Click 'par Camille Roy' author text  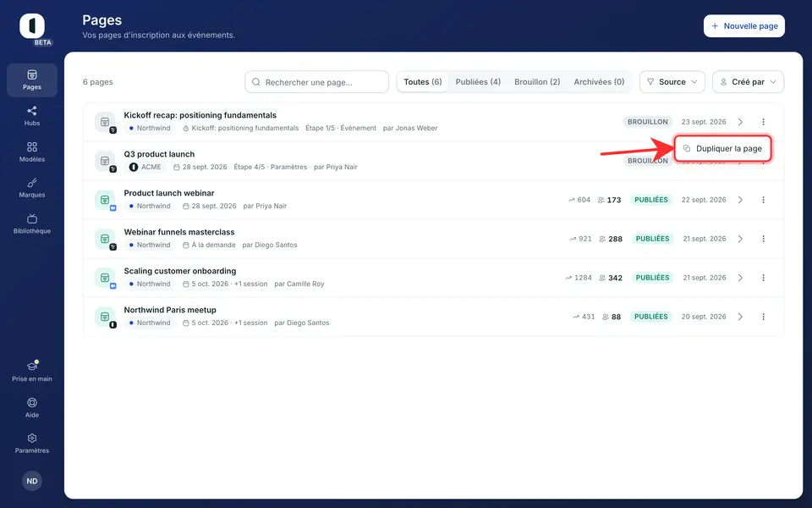pos(299,284)
